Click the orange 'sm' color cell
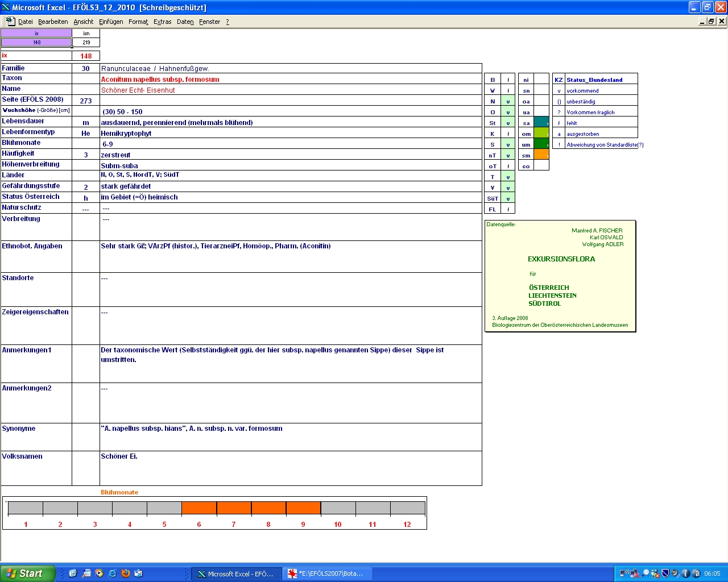The width and height of the screenshot is (728, 582). 541,155
